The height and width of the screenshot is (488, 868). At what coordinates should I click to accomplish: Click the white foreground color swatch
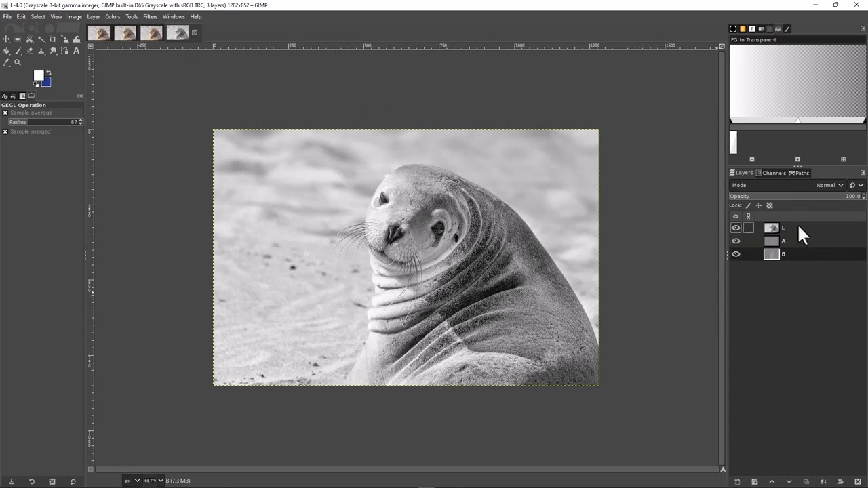(x=38, y=75)
